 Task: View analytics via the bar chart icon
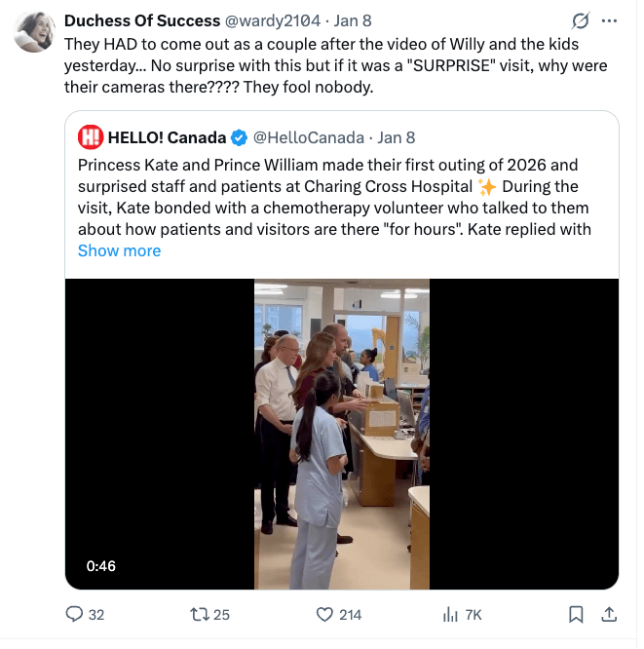point(450,614)
